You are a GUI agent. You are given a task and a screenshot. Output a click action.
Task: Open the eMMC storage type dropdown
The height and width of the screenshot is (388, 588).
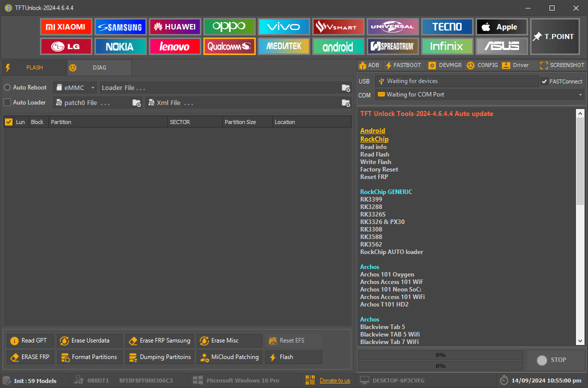75,88
